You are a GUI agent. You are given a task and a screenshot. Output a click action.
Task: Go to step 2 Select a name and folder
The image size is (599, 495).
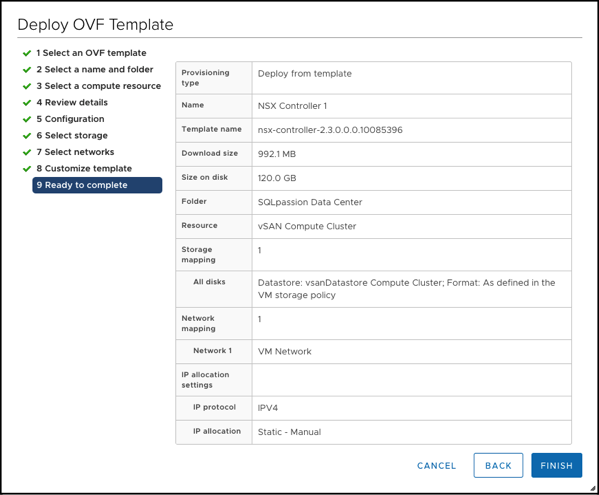95,69
